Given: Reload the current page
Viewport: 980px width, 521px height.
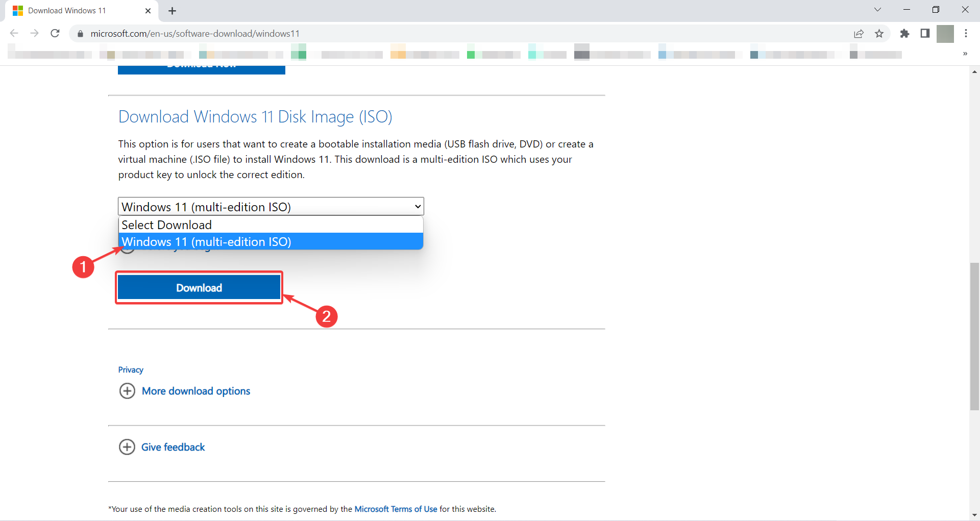Looking at the screenshot, I should [55, 33].
